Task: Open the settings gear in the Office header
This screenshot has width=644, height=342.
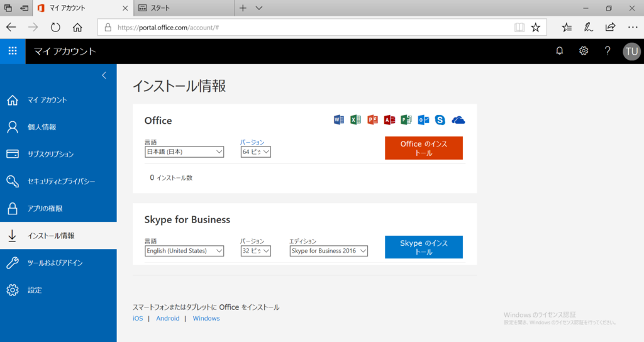Action: [584, 51]
